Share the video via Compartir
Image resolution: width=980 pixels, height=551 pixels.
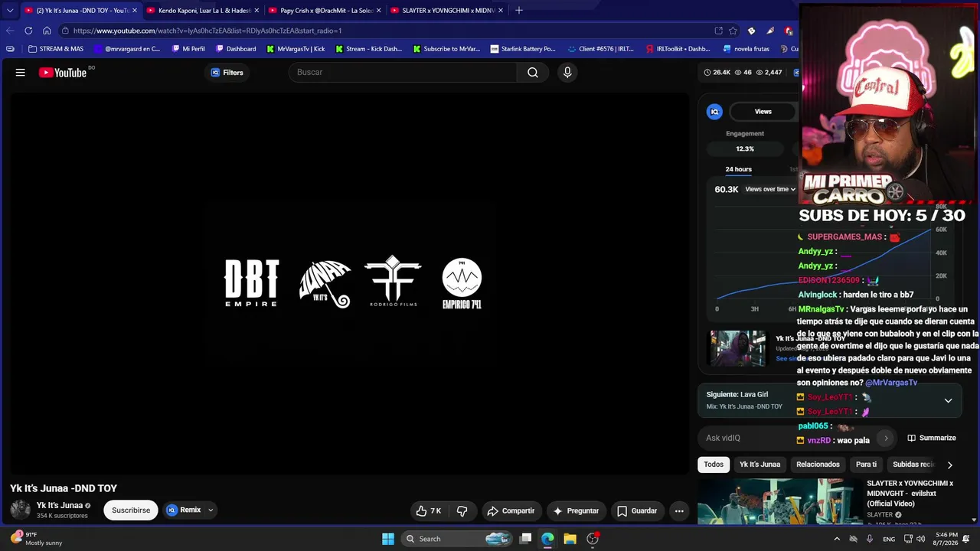511,510
